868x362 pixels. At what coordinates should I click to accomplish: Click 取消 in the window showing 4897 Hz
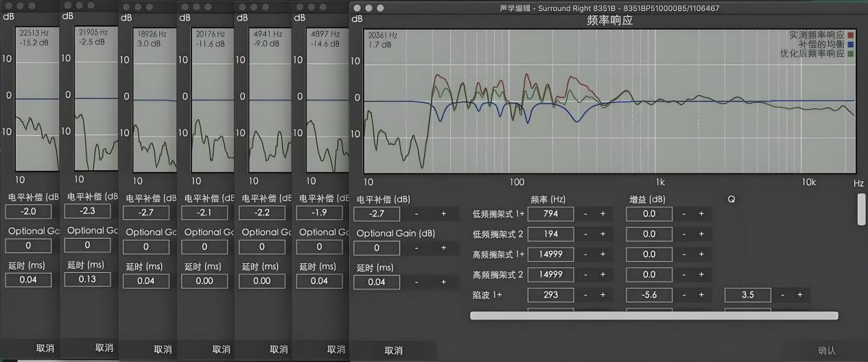click(x=336, y=349)
